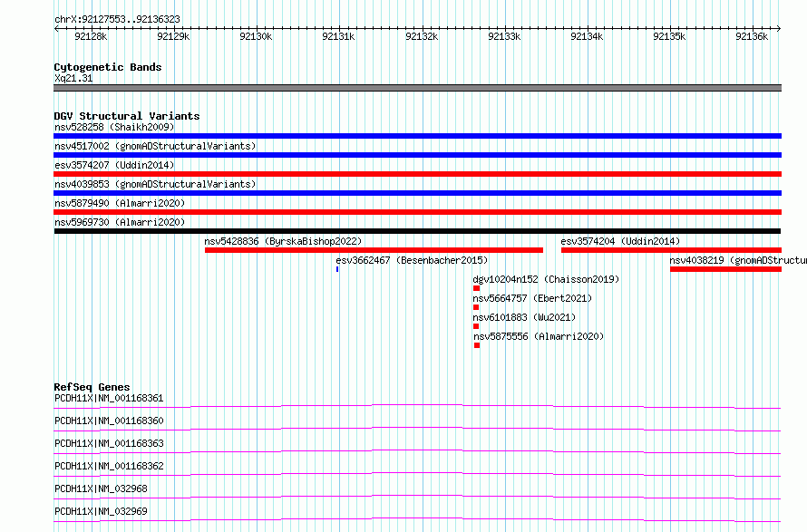807x532 pixels.
Task: Click the 92130k position on the ruler
Action: tap(256, 36)
